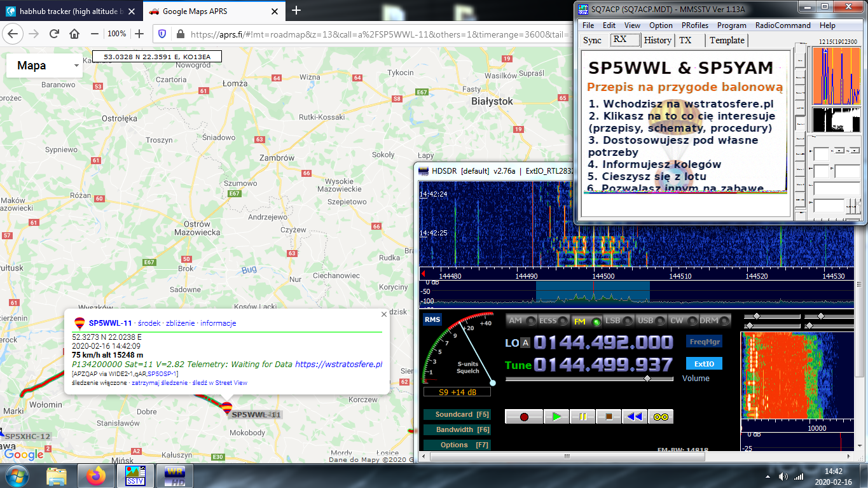
Task: Start recording in HDSDR with the red record button
Action: pos(525,417)
